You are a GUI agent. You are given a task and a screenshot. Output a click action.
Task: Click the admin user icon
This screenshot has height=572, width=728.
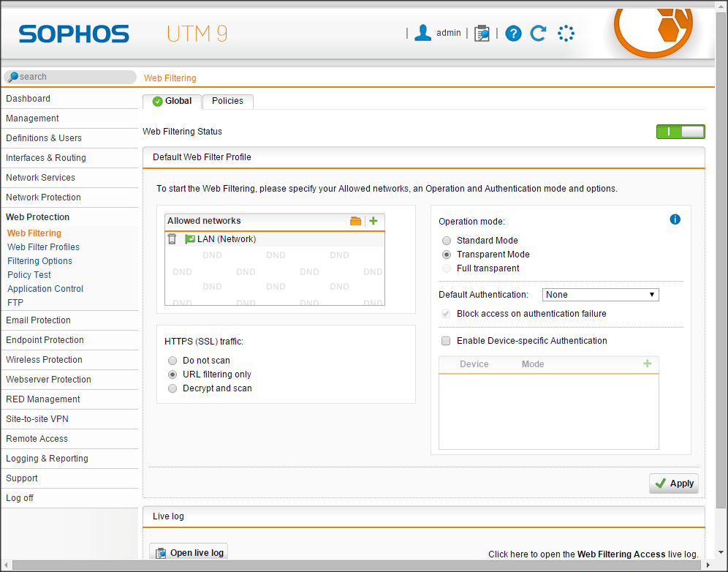point(422,33)
